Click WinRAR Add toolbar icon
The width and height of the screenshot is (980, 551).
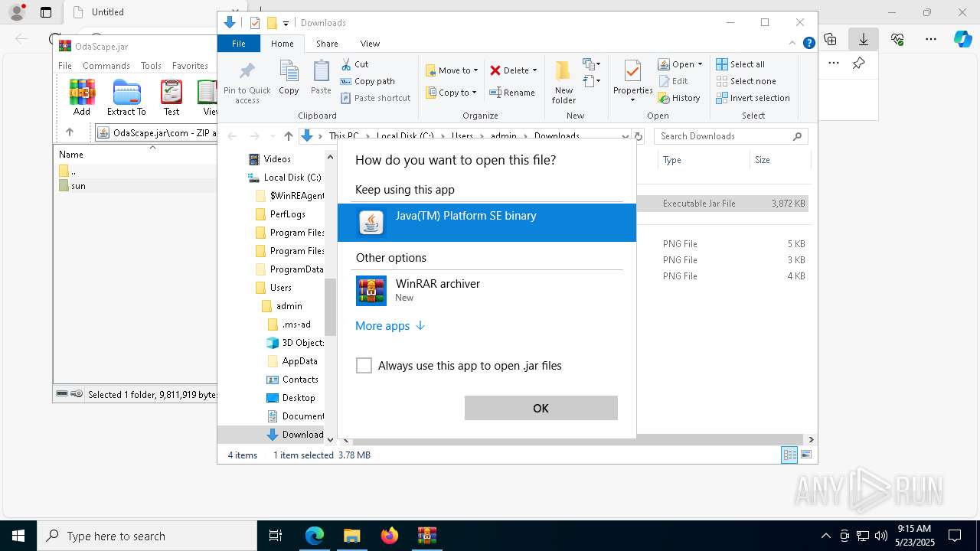click(82, 97)
